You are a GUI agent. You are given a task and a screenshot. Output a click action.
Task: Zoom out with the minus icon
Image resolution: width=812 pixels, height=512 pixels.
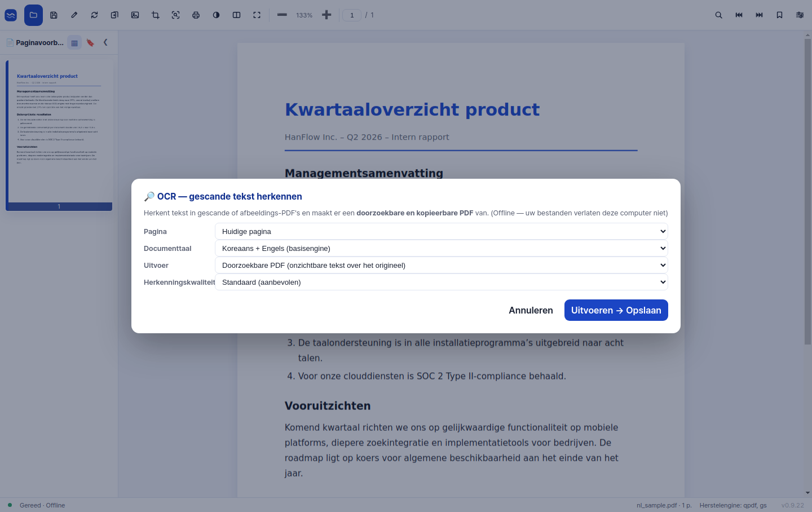click(282, 15)
